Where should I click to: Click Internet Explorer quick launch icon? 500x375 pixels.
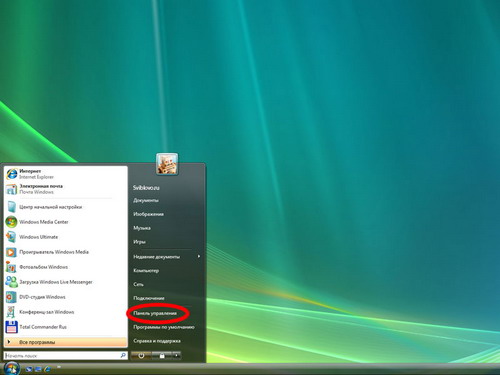point(47,369)
